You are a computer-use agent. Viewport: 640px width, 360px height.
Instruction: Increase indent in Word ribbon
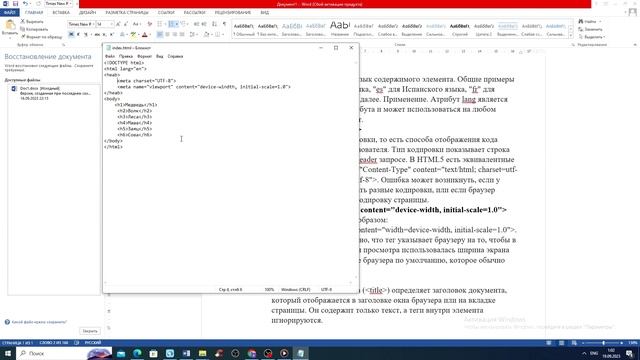tap(204, 24)
